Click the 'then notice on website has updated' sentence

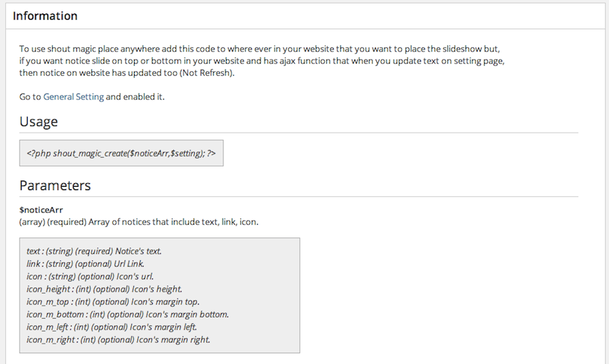point(127,73)
